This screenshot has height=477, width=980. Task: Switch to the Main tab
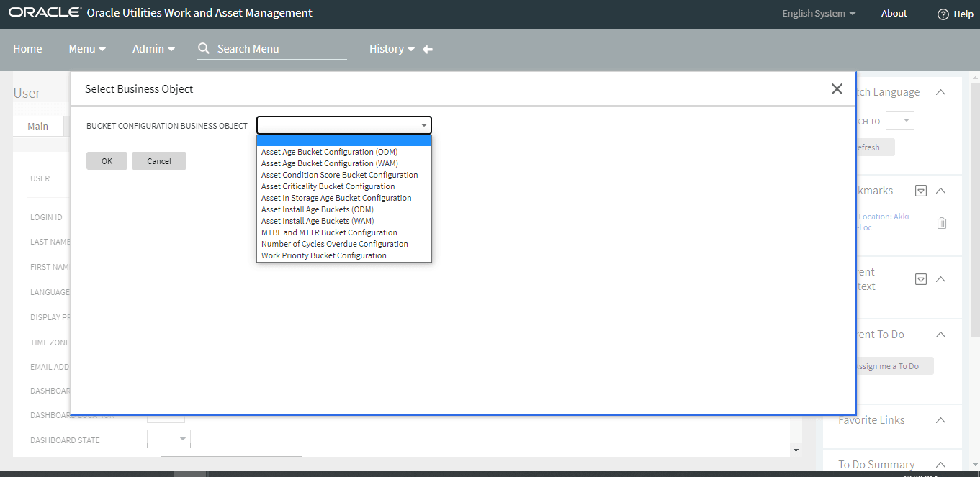38,125
